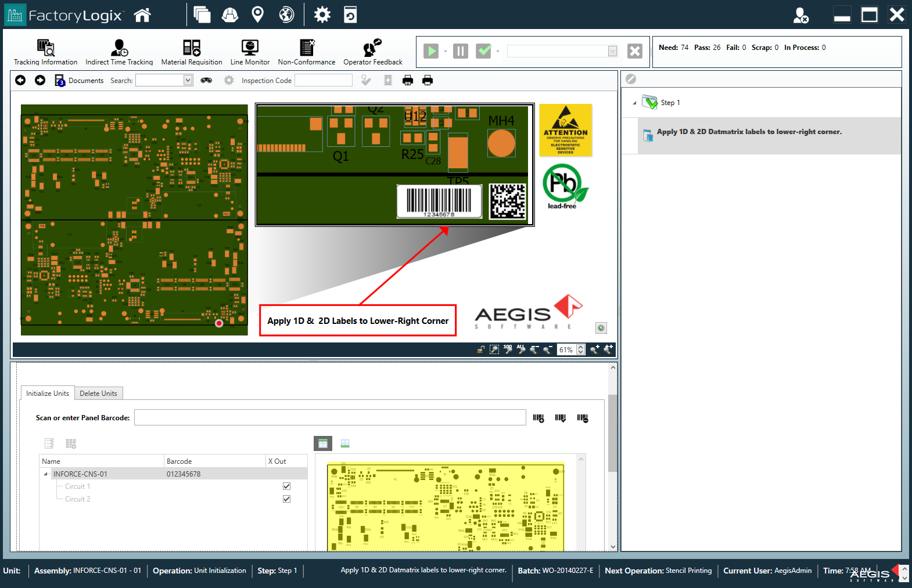Pause the current operation
The image size is (912, 588).
[460, 51]
